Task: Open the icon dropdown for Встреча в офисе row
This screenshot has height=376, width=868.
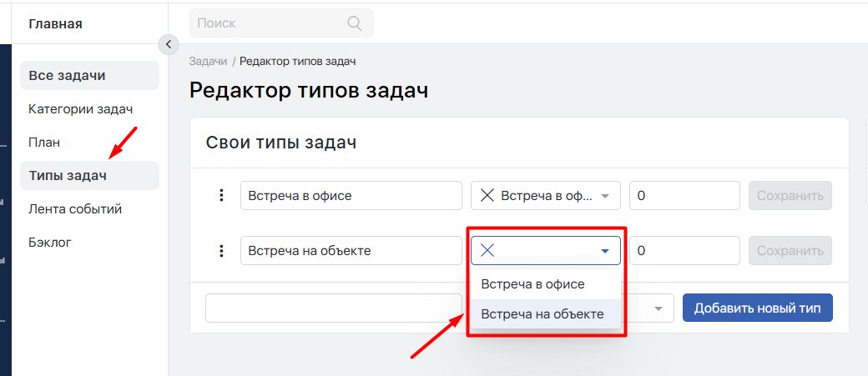Action: point(605,197)
